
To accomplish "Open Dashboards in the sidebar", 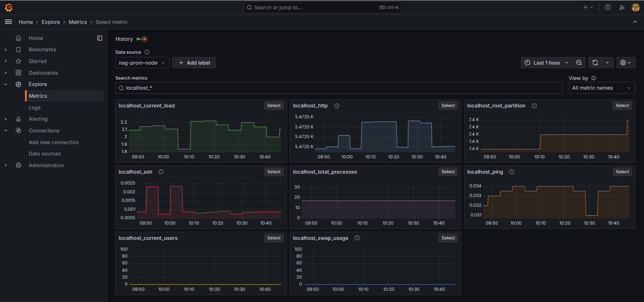I will click(43, 73).
